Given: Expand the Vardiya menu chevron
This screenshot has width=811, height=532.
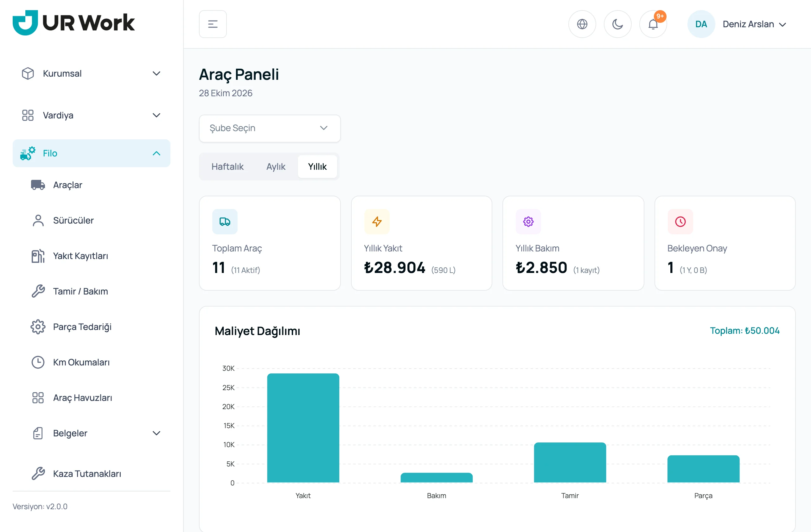Looking at the screenshot, I should point(156,116).
